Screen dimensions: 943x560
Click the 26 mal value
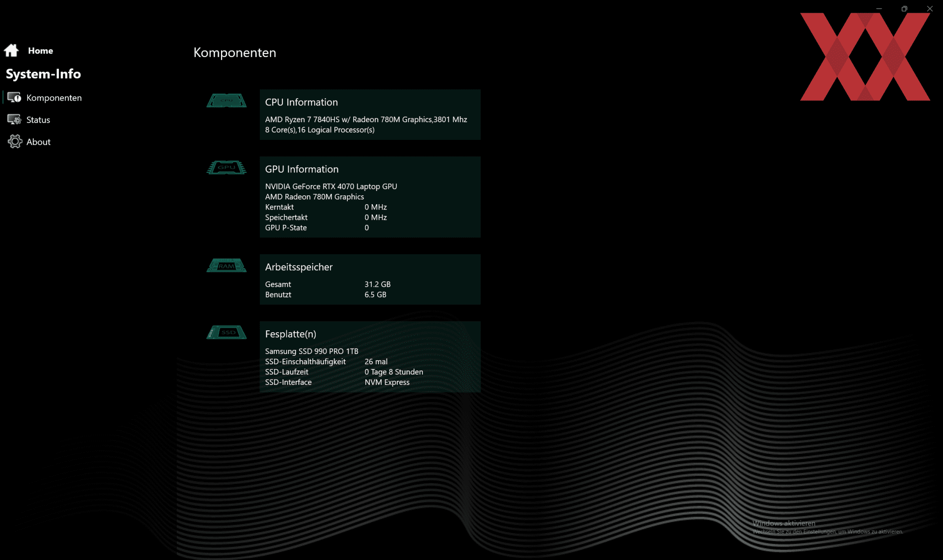[376, 362]
